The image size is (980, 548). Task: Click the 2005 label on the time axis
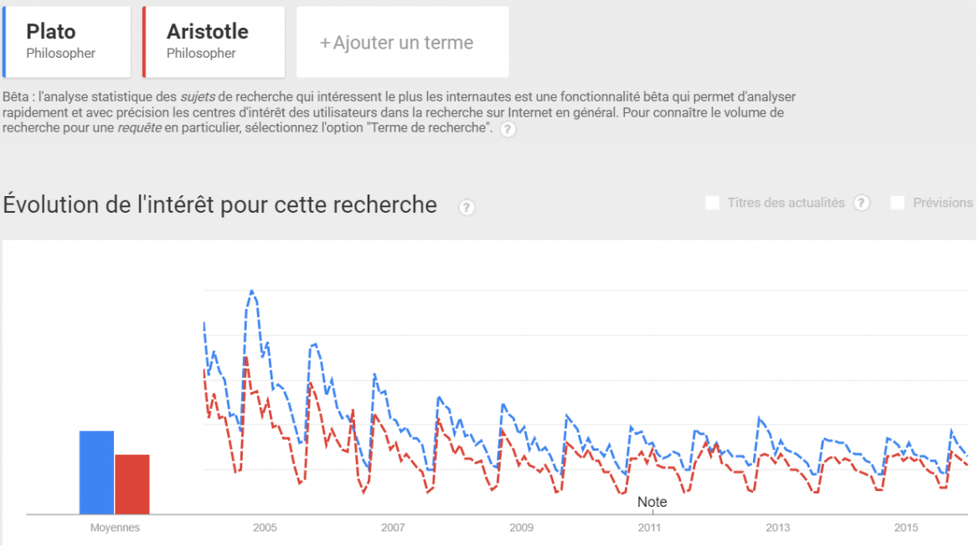[265, 528]
